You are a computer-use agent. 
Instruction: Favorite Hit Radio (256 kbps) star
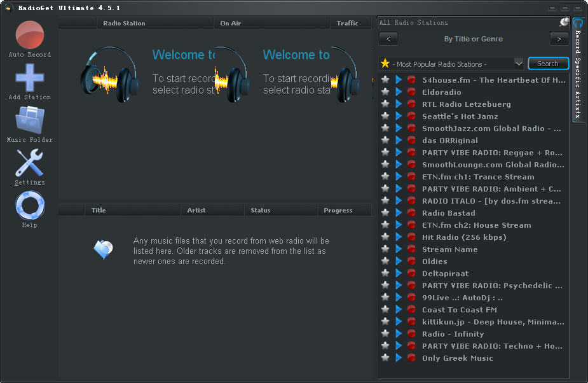(385, 237)
